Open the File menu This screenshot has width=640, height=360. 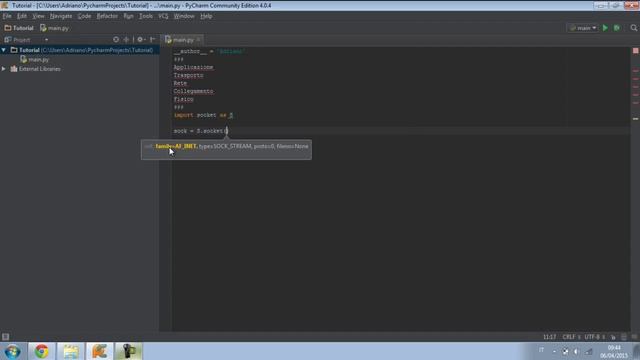(7, 16)
